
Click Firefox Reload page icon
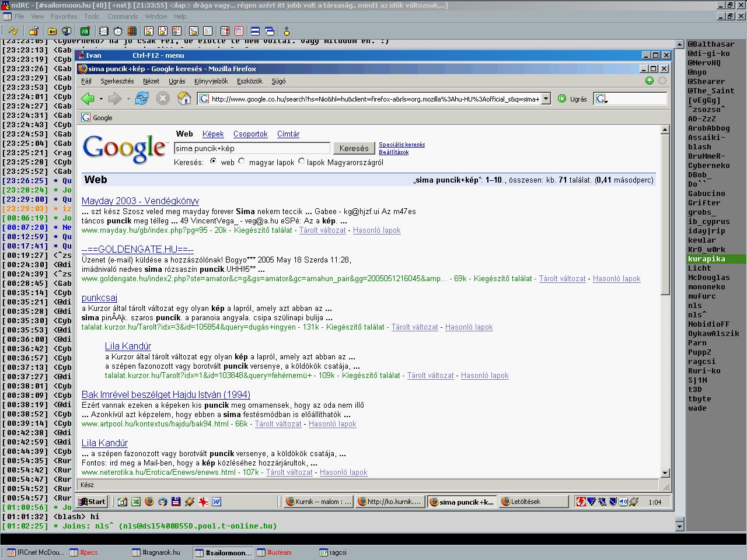click(x=142, y=99)
